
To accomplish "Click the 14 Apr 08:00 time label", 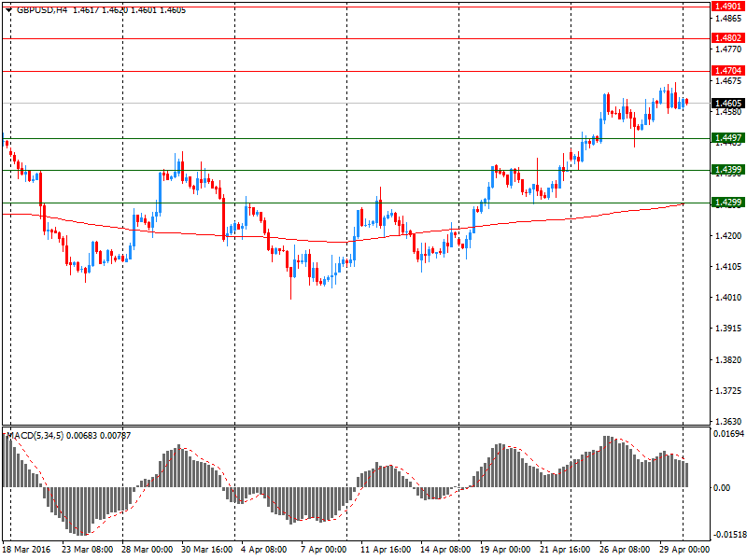I will 445,550.
